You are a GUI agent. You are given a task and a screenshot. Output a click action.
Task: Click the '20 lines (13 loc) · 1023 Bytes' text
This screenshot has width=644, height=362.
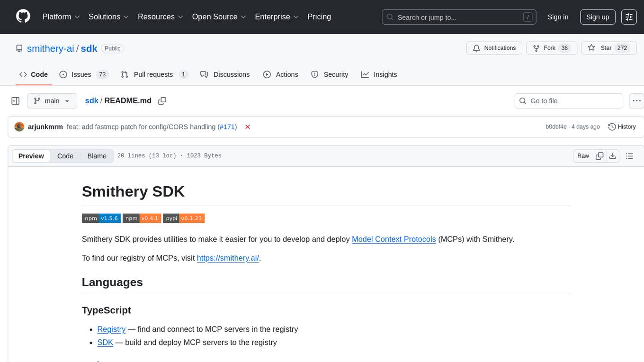click(x=169, y=156)
